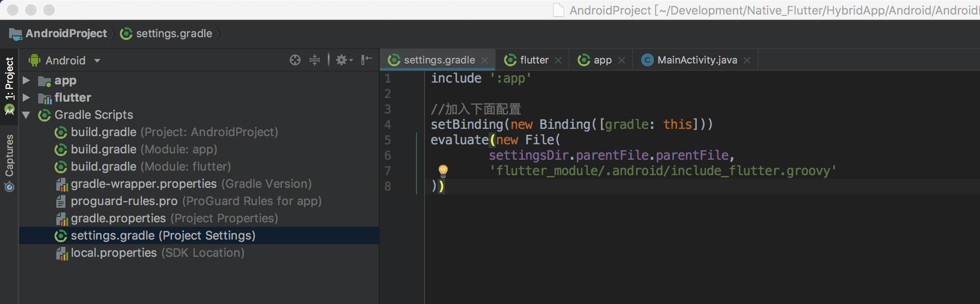Screen dimensions: 980x304
Task: Click the yellow lightbulb quick-fix icon
Action: coord(443,171)
